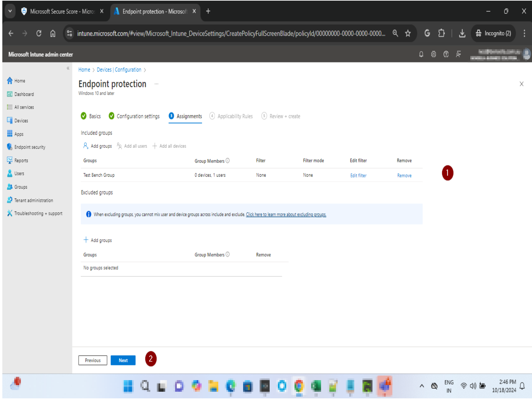Viewport: 532px width, 401px height.
Task: Open the Windows Start menu
Action: 128,386
